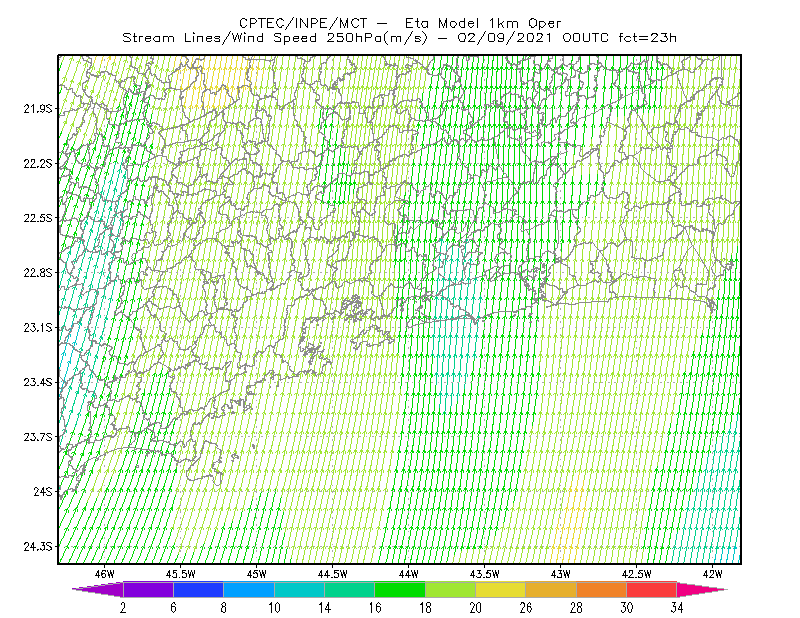Click the latitude label 22.2S
Screen dimensions: 800x618
pos(38,163)
